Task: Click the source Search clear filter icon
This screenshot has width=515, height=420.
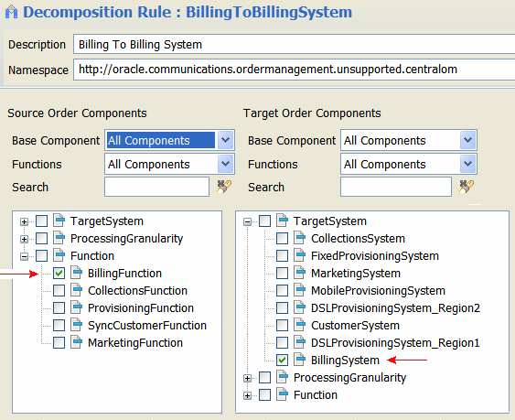Action: coord(224,187)
